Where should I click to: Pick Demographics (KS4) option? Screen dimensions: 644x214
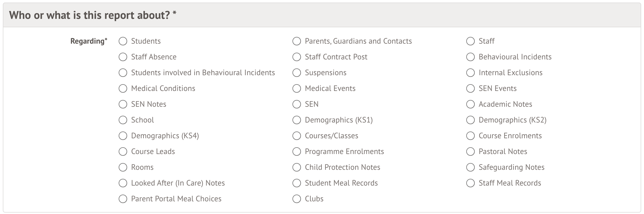coord(123,136)
